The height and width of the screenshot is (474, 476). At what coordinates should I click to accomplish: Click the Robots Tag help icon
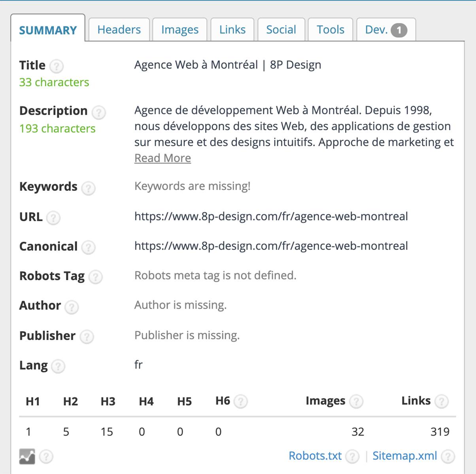(96, 277)
